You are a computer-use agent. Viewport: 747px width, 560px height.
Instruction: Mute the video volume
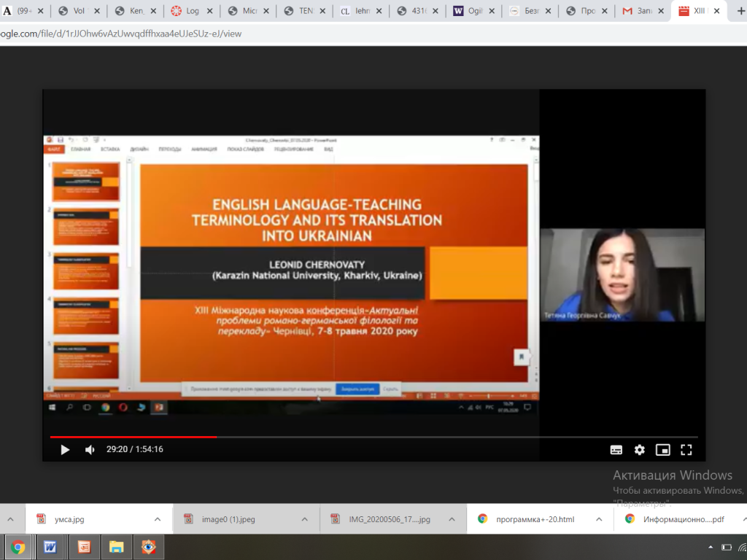(x=90, y=449)
